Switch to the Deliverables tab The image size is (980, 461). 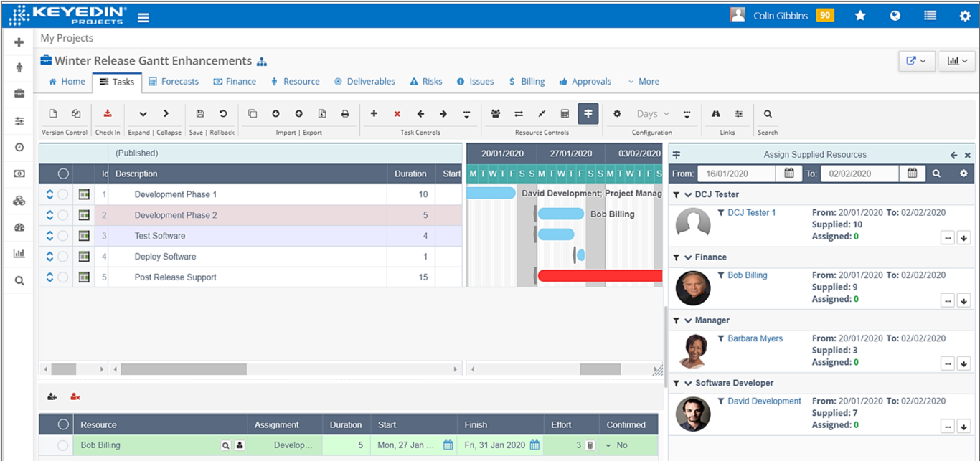tap(364, 82)
